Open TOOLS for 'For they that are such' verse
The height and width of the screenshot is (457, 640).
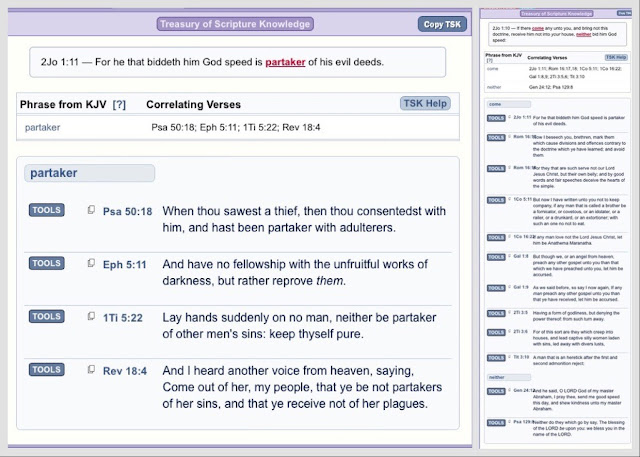coord(496,169)
